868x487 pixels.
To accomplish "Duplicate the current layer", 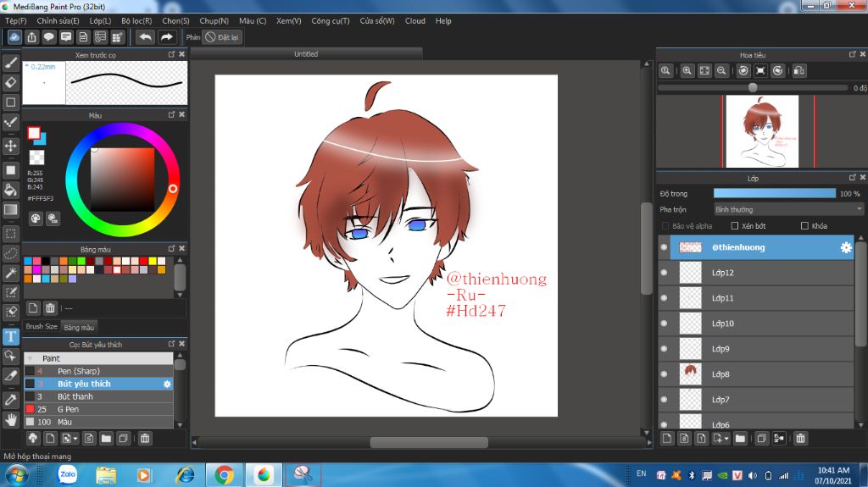I will [762, 439].
